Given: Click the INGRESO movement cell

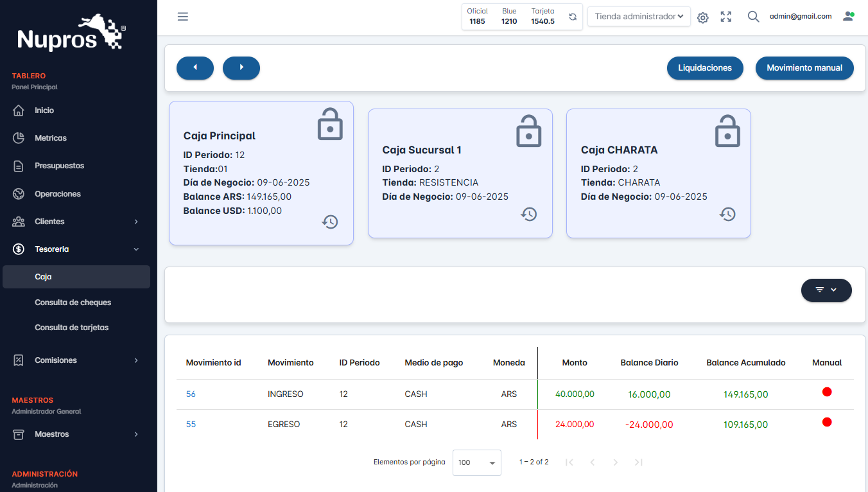Looking at the screenshot, I should coord(286,394).
